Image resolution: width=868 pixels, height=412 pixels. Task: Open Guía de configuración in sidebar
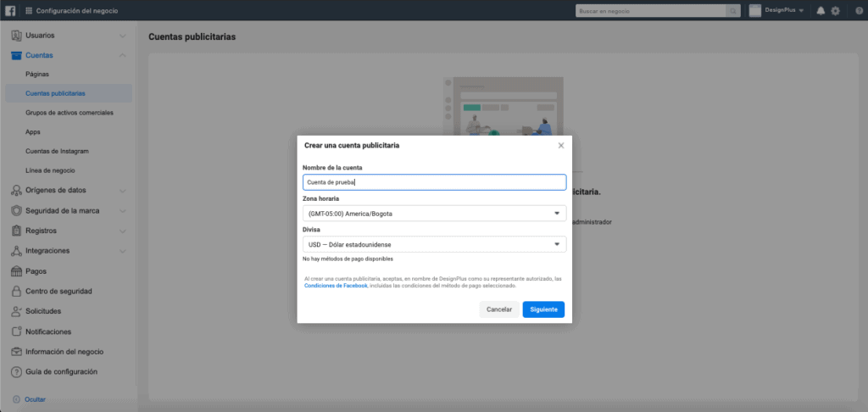(x=61, y=372)
